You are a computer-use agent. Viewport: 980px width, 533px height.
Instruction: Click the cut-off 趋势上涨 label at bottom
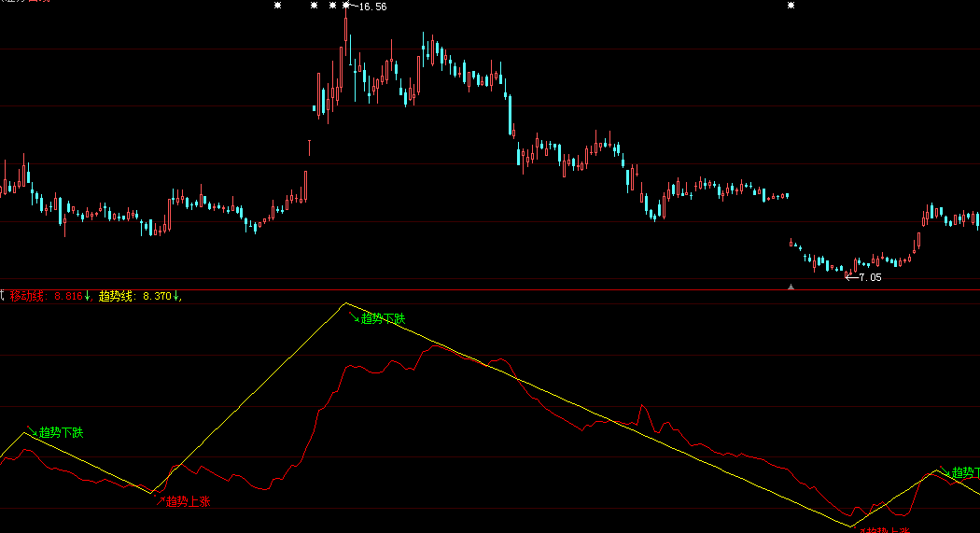885,529
